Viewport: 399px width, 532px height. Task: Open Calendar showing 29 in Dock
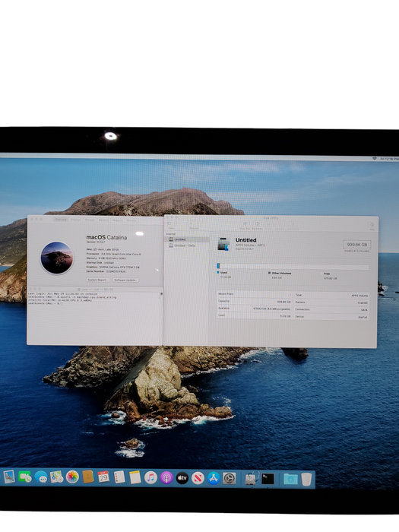103,477
